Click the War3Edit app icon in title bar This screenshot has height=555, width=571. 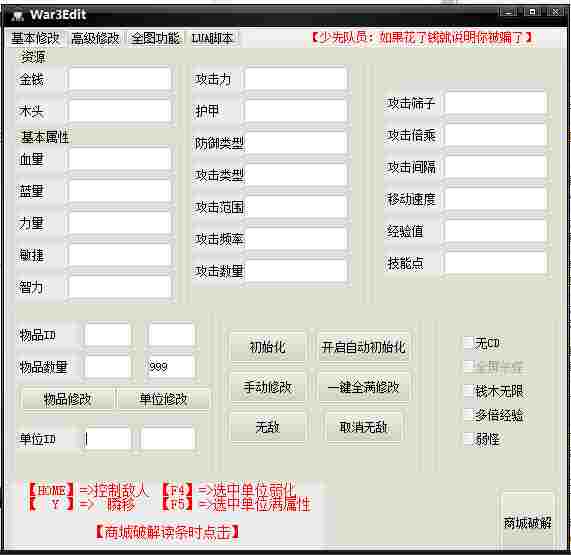(x=17, y=15)
